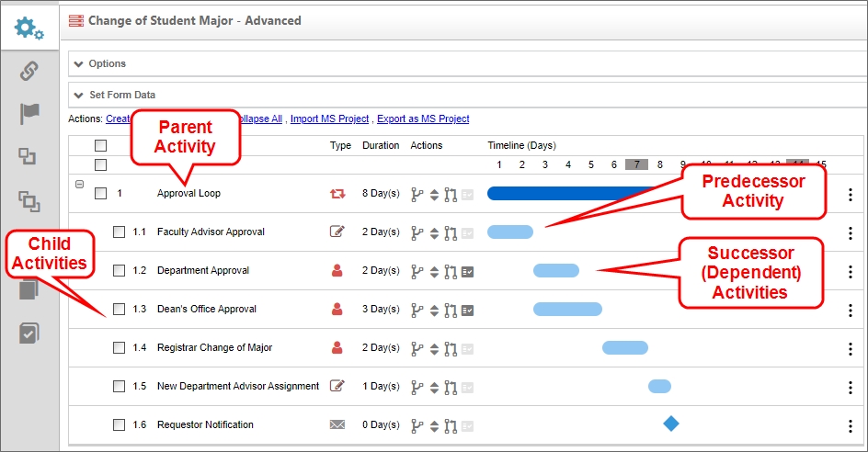Screen dimensions: 868x452
Task: Select the gears settings icon in the sidebar
Action: [x=29, y=28]
